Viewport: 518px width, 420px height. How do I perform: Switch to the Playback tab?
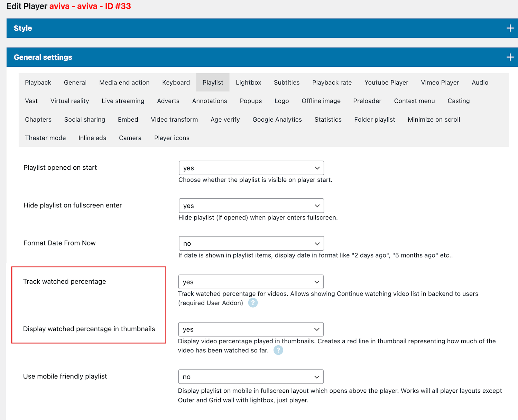point(38,83)
